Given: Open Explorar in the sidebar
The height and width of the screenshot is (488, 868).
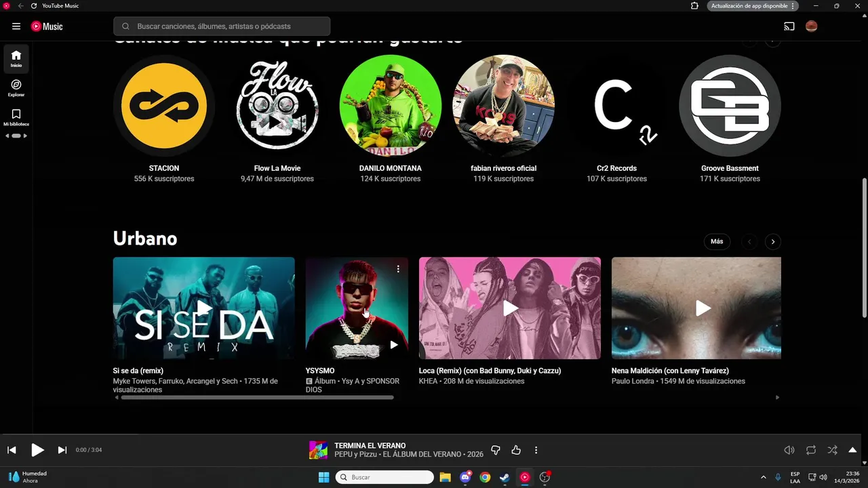Looking at the screenshot, I should click(x=16, y=88).
